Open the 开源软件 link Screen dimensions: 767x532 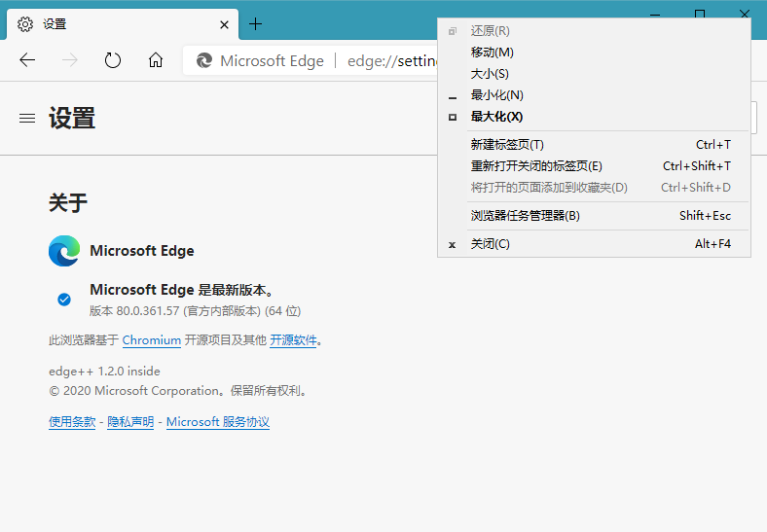pyautogui.click(x=294, y=340)
